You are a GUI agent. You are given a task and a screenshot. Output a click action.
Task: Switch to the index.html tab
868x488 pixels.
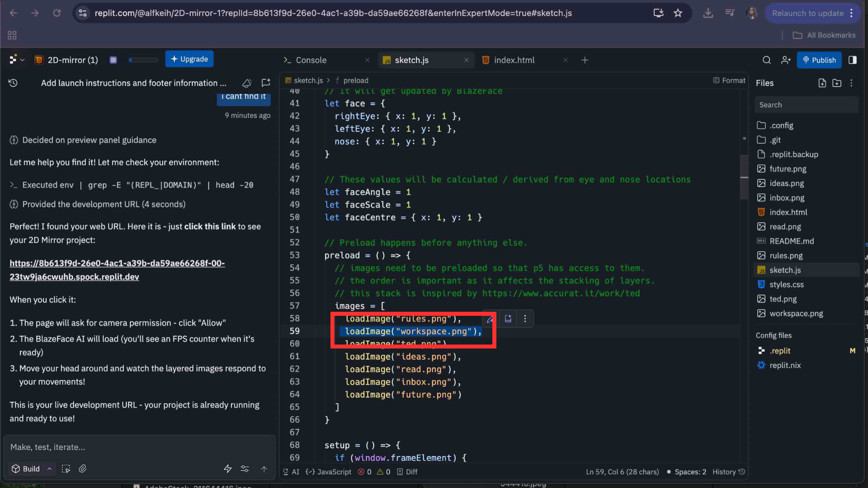514,60
